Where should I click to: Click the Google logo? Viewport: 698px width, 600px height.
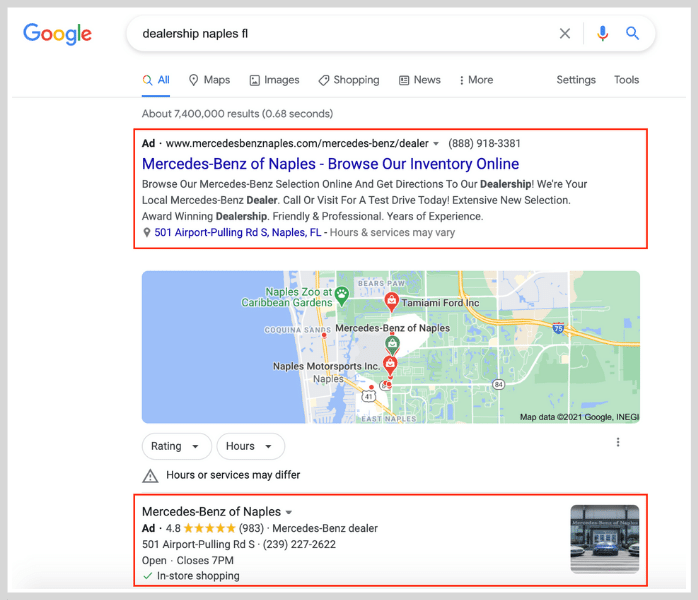(x=57, y=34)
